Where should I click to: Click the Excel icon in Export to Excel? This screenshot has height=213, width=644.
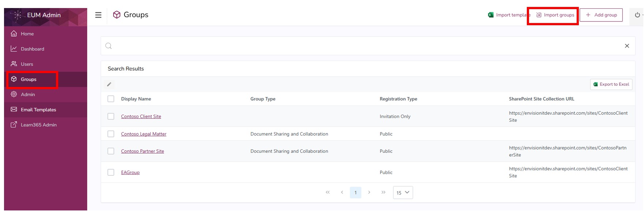596,84
